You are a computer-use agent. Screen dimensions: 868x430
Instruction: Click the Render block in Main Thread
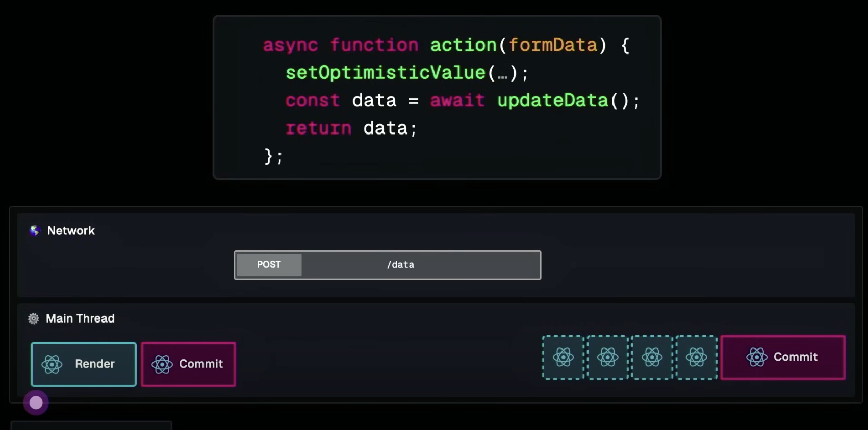click(84, 364)
